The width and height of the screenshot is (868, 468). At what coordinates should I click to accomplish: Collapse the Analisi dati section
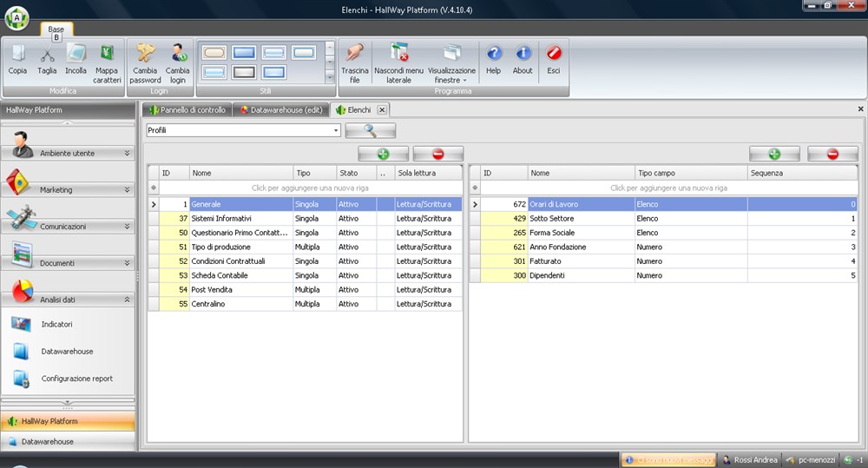pos(68,299)
